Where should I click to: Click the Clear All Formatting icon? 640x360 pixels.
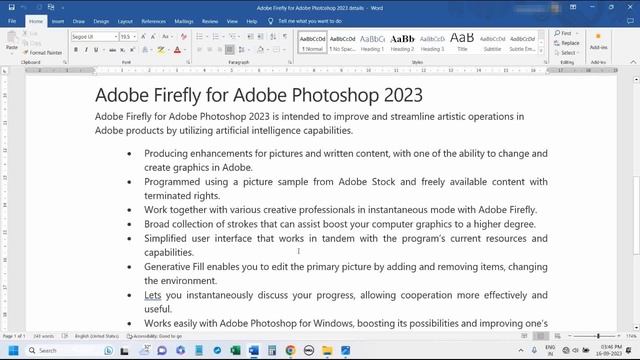[x=184, y=37]
